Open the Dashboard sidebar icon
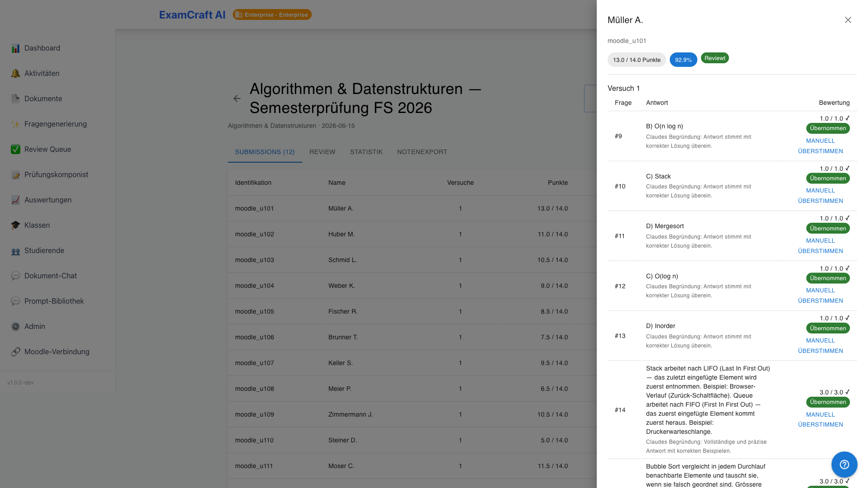The image size is (868, 488). (x=15, y=48)
